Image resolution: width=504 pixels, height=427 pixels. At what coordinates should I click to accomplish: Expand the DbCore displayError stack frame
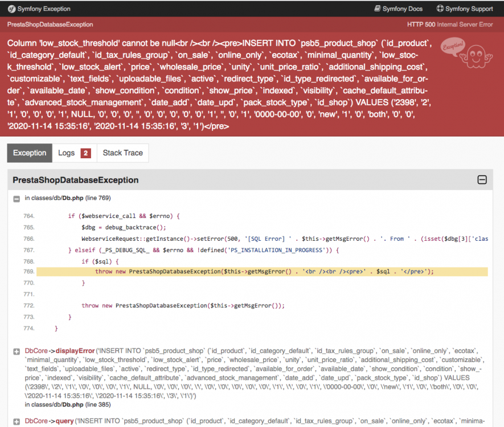point(16,351)
